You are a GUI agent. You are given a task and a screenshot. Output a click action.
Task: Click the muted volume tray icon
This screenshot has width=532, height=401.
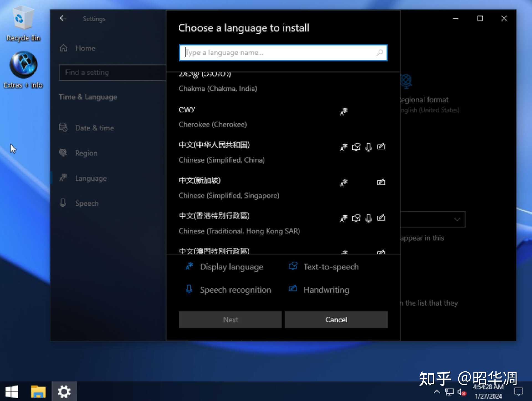(x=461, y=392)
